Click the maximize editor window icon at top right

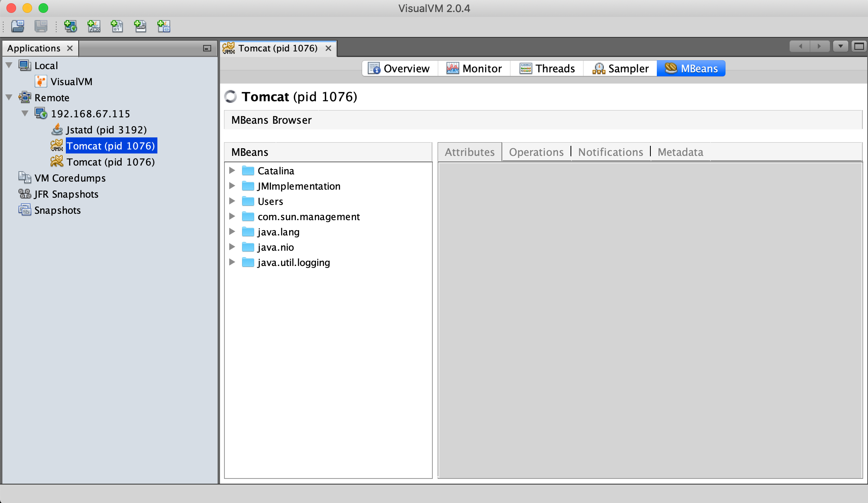click(859, 47)
